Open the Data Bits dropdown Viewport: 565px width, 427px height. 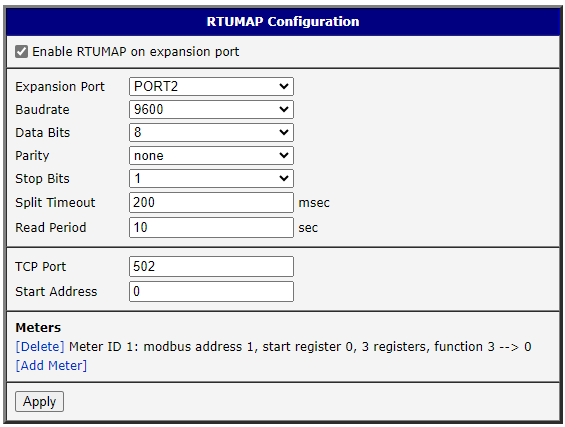(211, 133)
